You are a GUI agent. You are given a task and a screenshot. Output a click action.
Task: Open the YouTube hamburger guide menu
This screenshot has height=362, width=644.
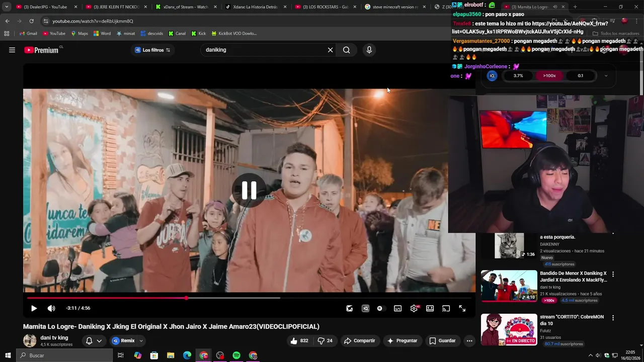tap(12, 50)
